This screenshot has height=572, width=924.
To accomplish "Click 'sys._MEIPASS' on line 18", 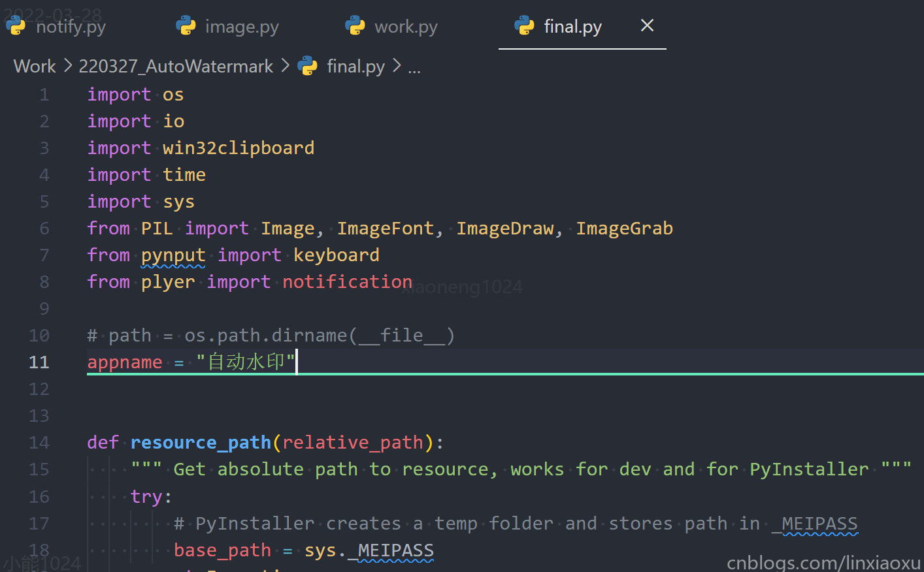I will (369, 550).
